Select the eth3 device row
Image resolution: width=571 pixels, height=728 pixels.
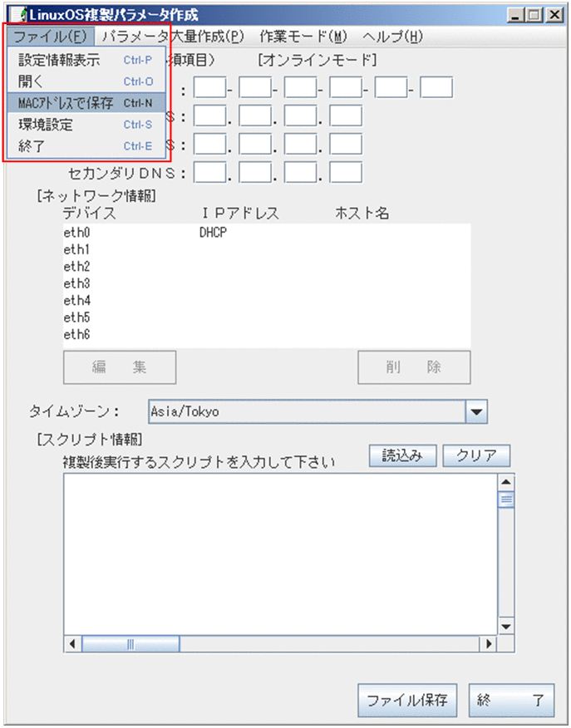click(267, 283)
